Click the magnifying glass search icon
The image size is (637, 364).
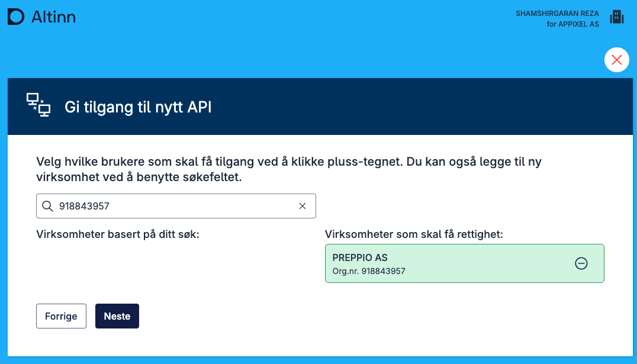tap(48, 206)
